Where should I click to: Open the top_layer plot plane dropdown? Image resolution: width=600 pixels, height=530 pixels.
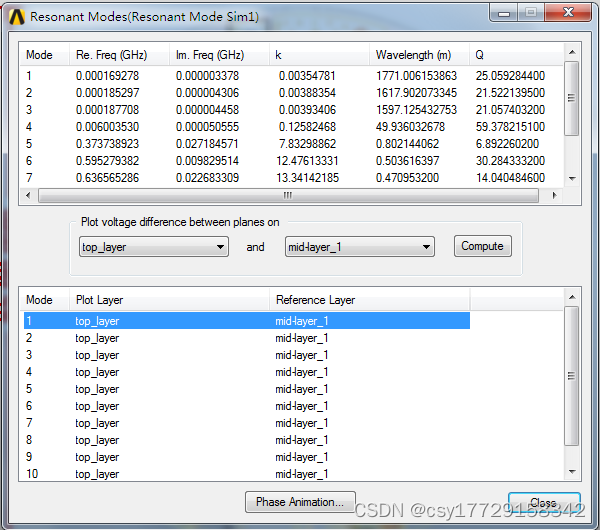click(x=154, y=247)
